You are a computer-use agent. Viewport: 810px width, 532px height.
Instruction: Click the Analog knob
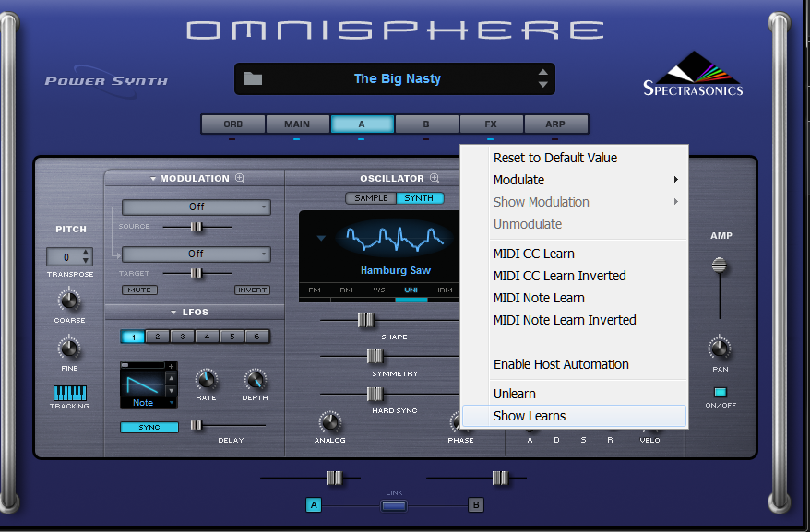[x=329, y=422]
